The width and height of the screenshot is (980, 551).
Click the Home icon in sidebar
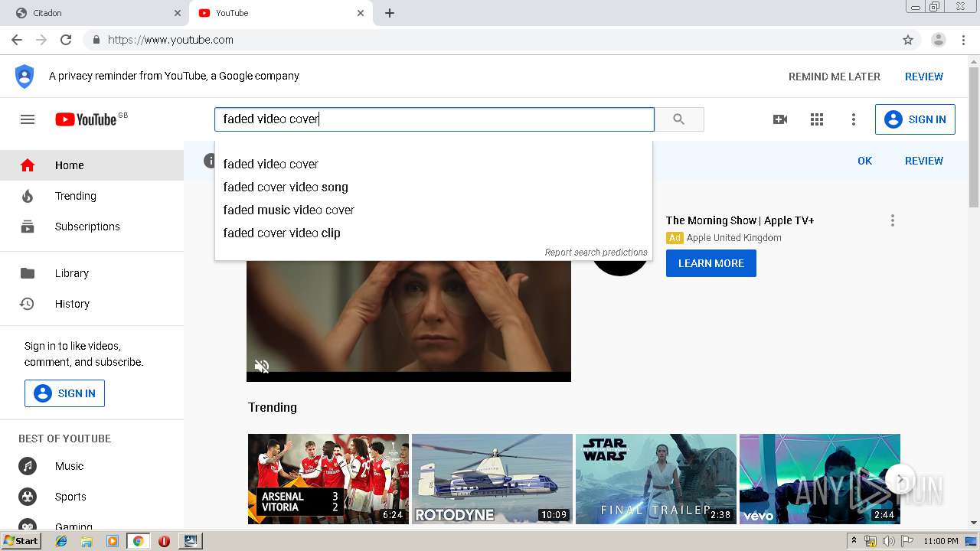[28, 165]
